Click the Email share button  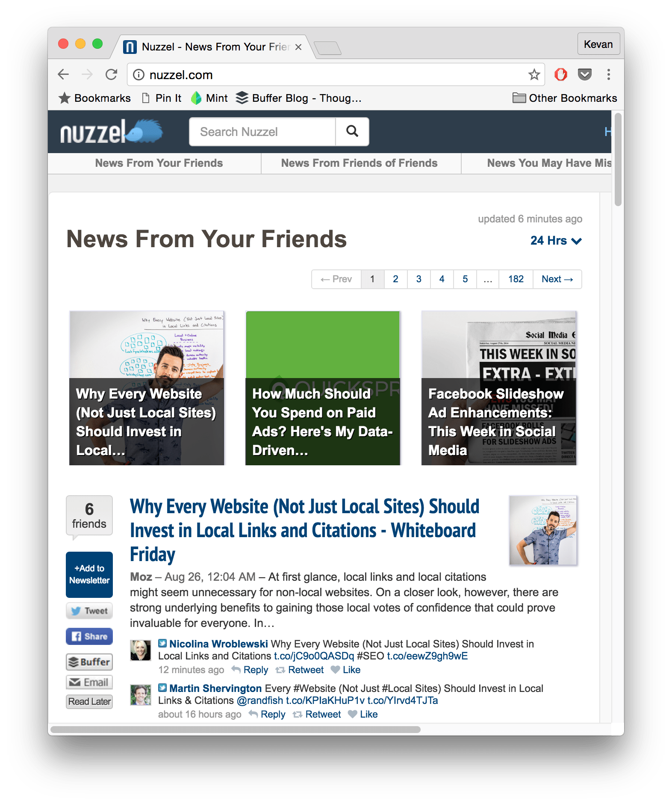pyautogui.click(x=89, y=682)
